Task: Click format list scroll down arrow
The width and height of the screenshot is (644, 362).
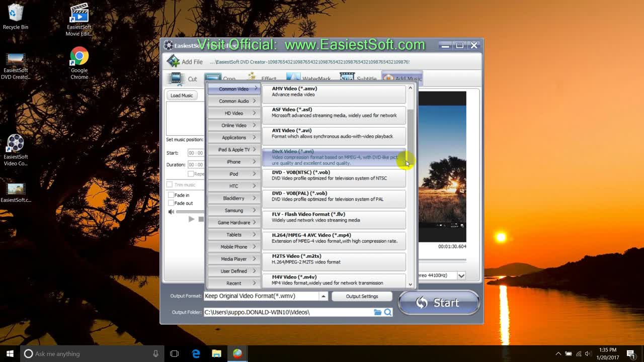Action: (x=411, y=284)
